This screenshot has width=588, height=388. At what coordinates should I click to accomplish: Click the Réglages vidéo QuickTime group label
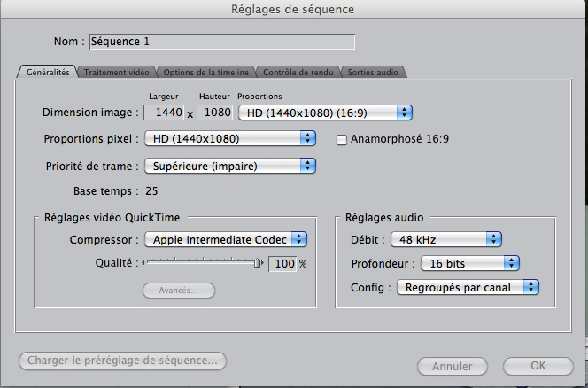112,218
